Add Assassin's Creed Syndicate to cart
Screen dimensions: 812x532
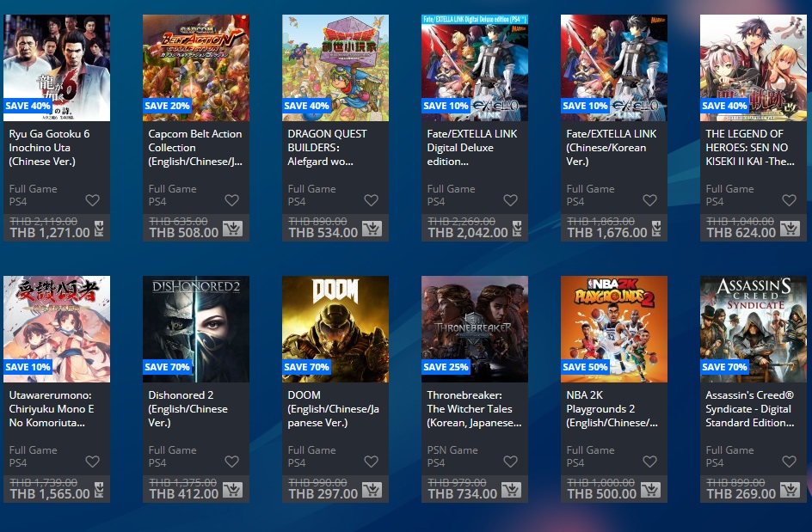point(790,490)
